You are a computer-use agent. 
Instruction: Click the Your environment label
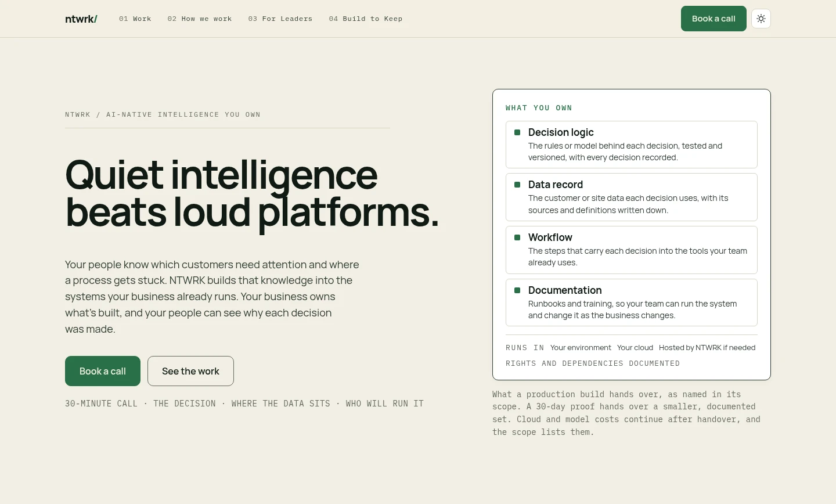[x=581, y=348]
